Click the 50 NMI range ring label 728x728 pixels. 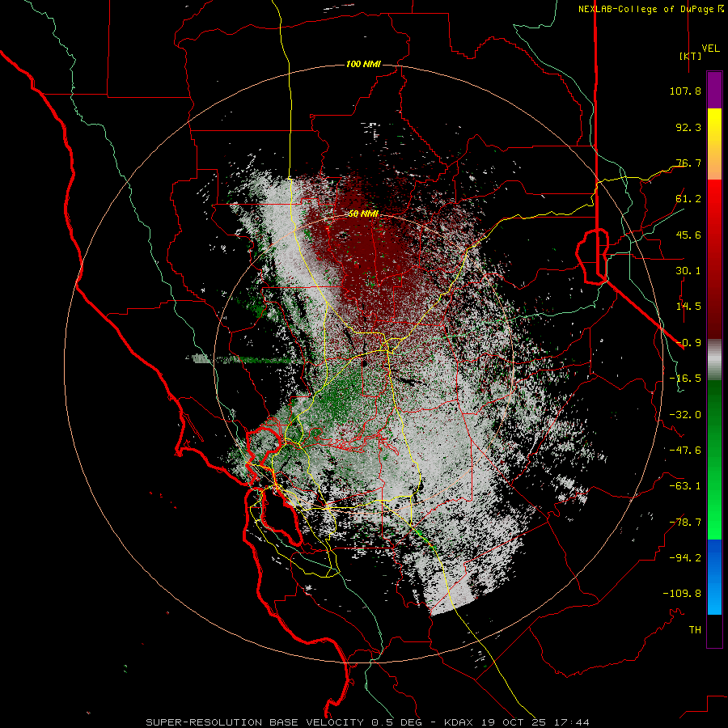click(x=363, y=214)
